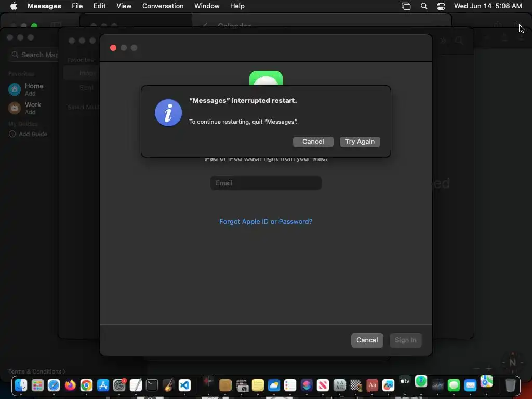Open Visual Studio Code from the Dock
532x399 pixels.
184,385
